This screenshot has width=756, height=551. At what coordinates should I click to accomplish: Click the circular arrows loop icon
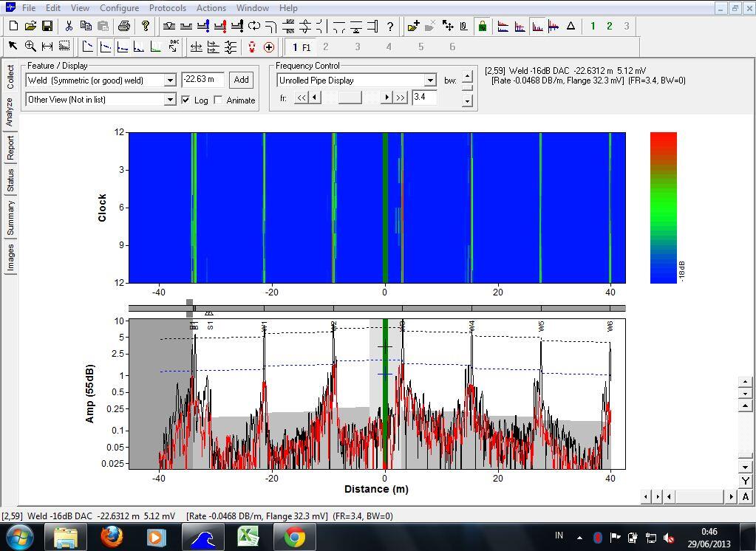pos(254,26)
